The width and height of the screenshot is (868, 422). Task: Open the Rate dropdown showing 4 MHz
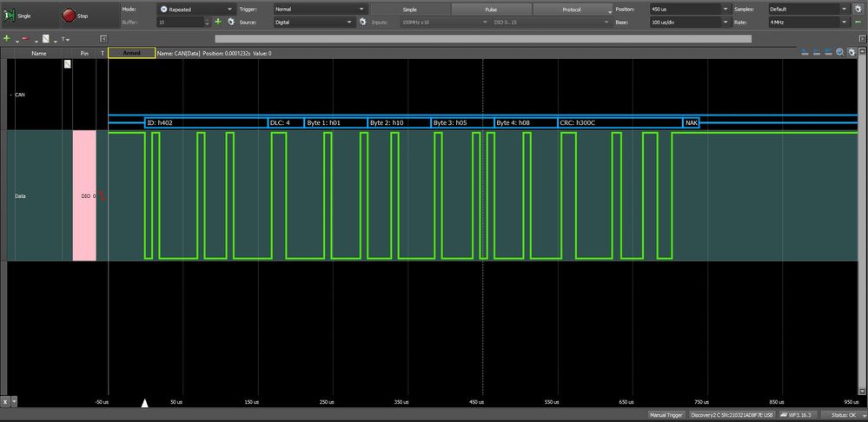[809, 22]
